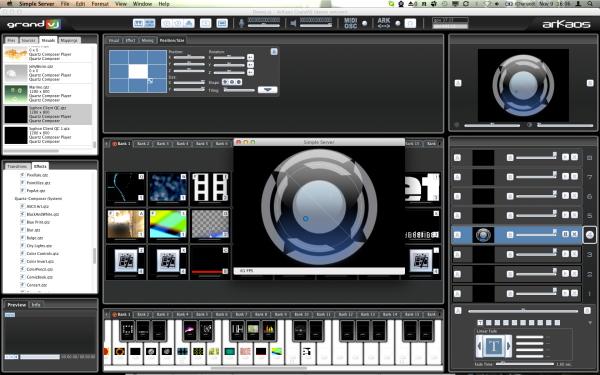This screenshot has width=600, height=375.
Task: Click the headphones button next to ARK
Action: coord(410,23)
